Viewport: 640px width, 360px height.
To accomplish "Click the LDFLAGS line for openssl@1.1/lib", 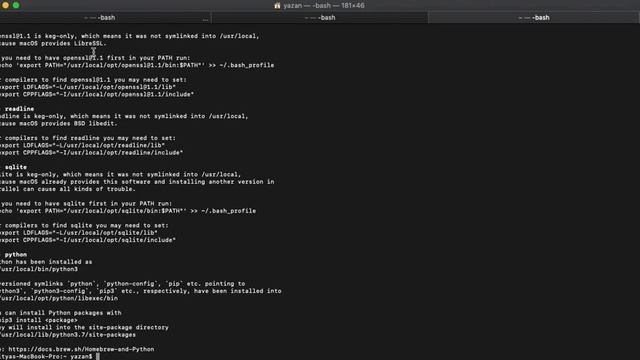I will point(88,87).
